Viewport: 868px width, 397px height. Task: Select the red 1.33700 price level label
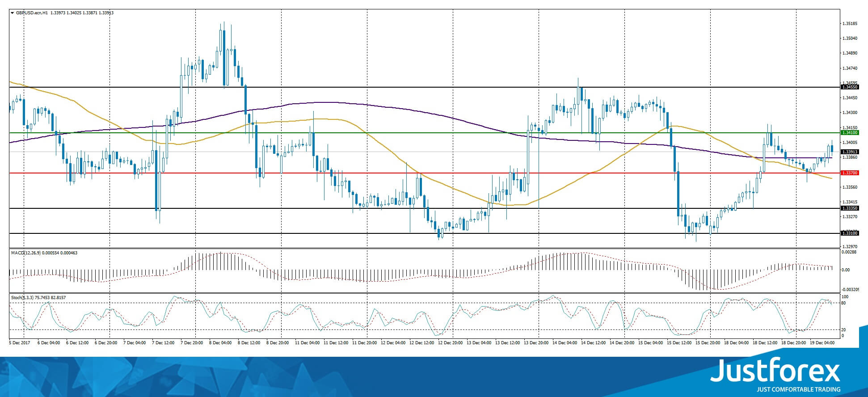[850, 173]
